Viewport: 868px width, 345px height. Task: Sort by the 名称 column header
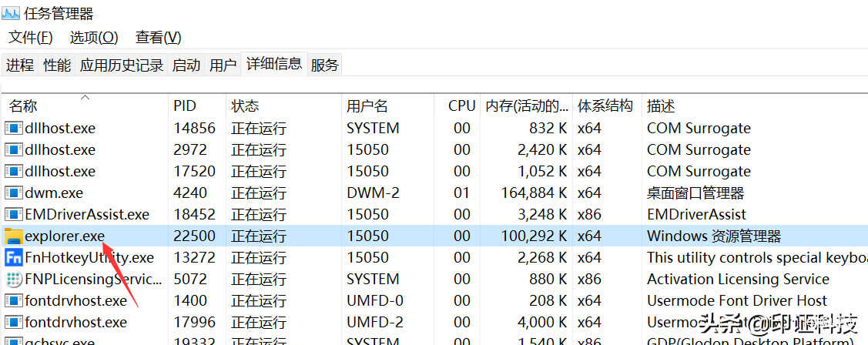(x=85, y=106)
